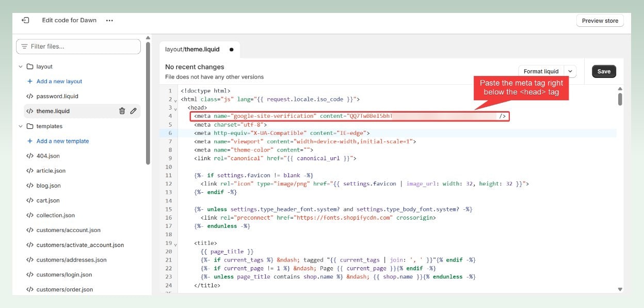This screenshot has height=308, width=644.
Task: Open cart.json template file
Action: tap(48, 201)
